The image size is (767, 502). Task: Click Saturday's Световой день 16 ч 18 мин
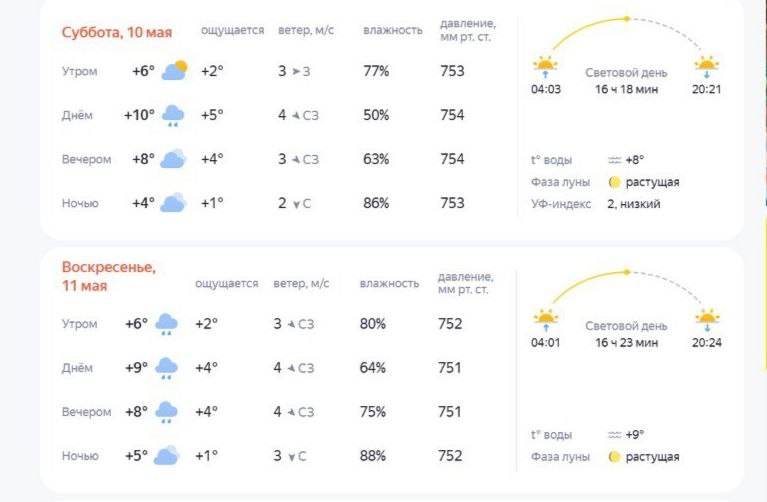pyautogui.click(x=626, y=81)
